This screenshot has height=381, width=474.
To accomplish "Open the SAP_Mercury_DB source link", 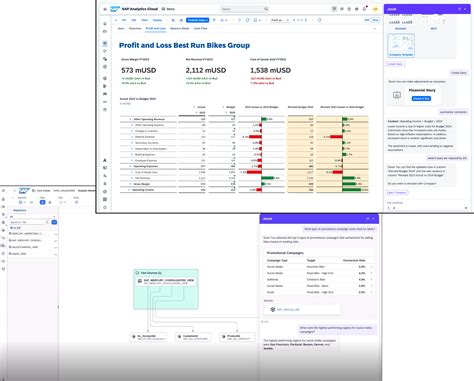I will click(288, 310).
